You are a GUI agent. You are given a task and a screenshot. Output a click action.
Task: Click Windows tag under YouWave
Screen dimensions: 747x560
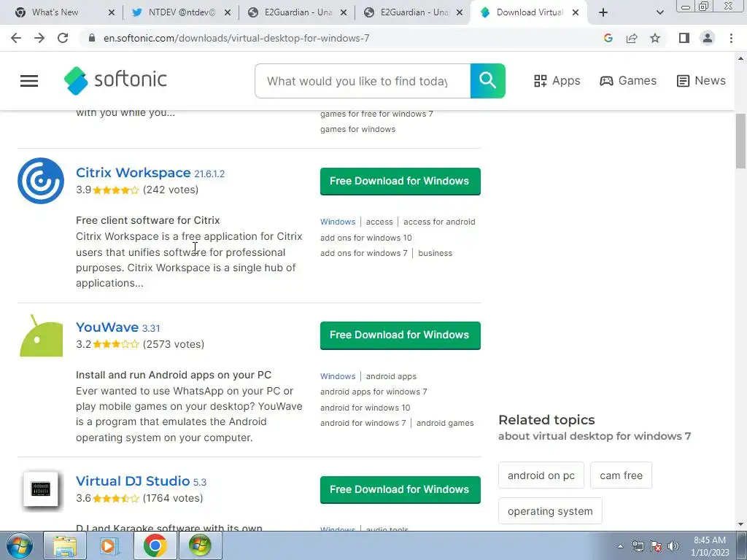338,376
